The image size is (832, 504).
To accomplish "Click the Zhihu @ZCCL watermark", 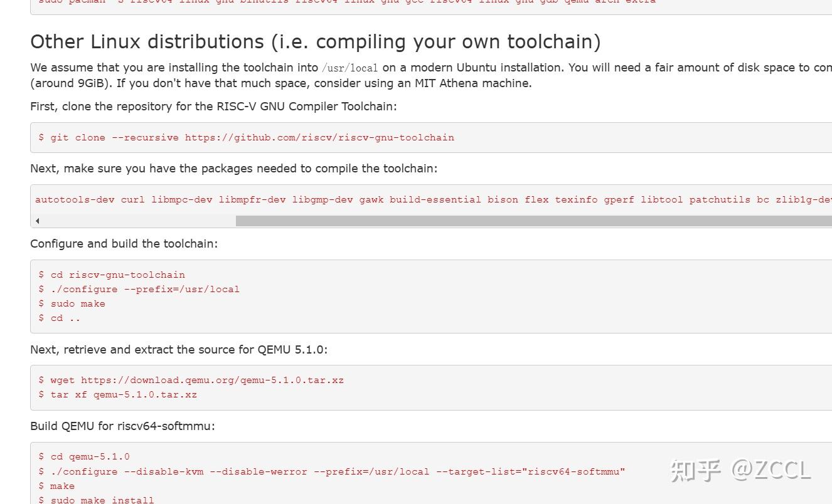I will [x=740, y=470].
